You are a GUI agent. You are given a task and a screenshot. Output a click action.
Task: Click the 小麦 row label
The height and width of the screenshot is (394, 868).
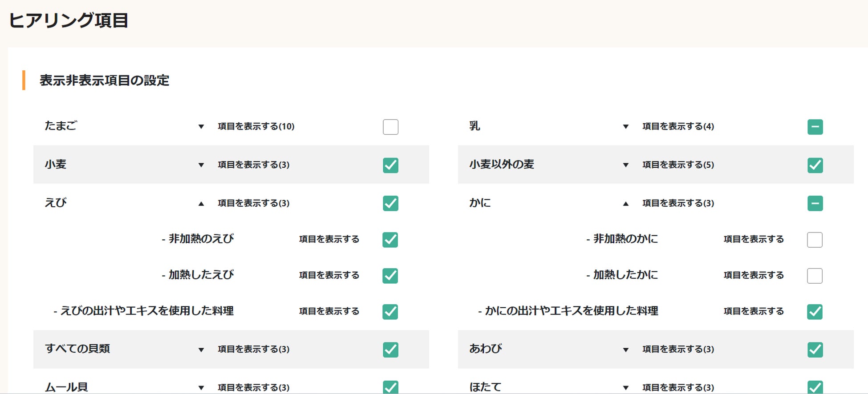coord(56,165)
